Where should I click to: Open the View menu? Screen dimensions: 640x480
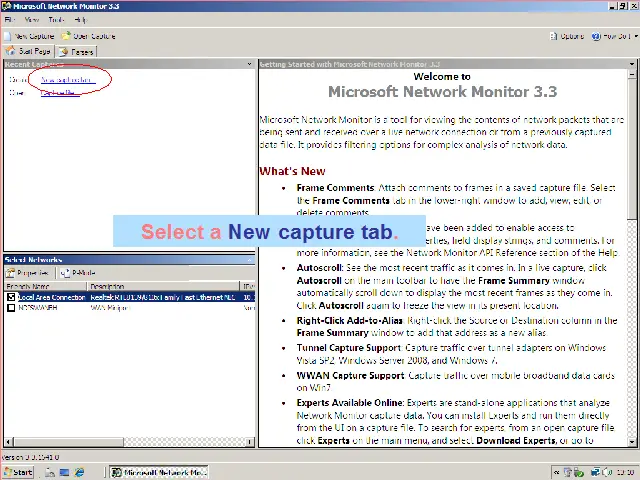click(x=31, y=20)
